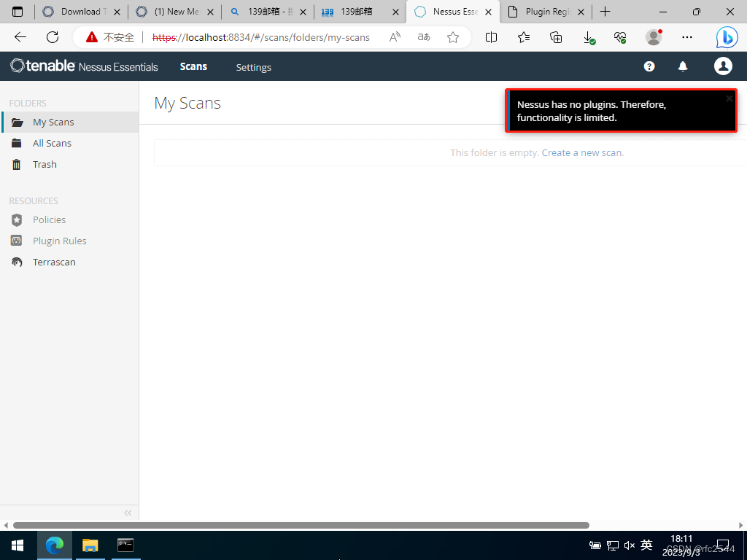Open the tab actions menu icon

pos(18,12)
